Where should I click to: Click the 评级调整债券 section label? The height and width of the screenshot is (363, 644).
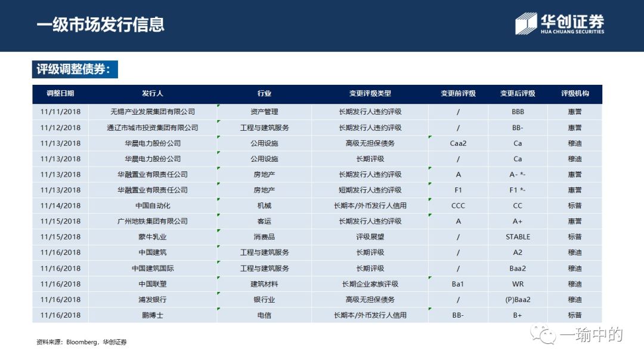[x=75, y=69]
